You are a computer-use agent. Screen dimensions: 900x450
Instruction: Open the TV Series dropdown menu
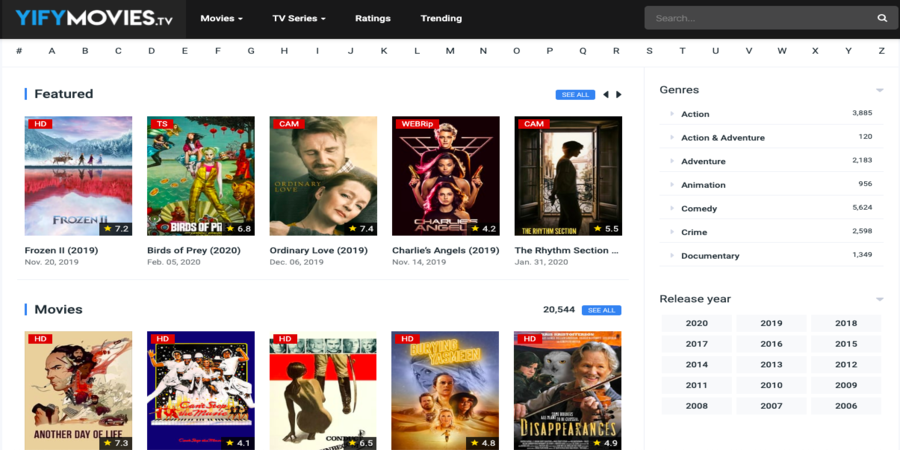tap(299, 18)
